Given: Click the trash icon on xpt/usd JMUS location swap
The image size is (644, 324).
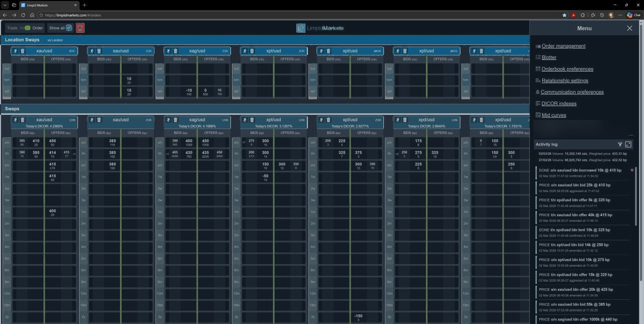Looking at the screenshot, I should 405,51.
